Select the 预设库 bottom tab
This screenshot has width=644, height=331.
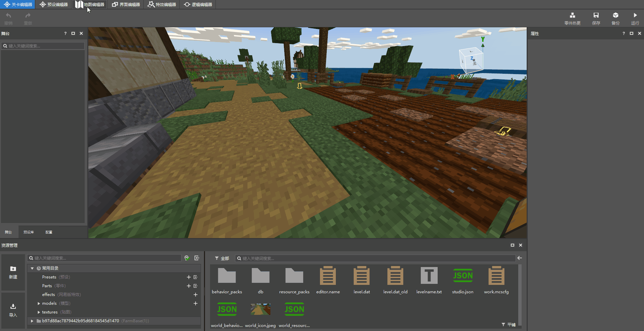pos(29,232)
